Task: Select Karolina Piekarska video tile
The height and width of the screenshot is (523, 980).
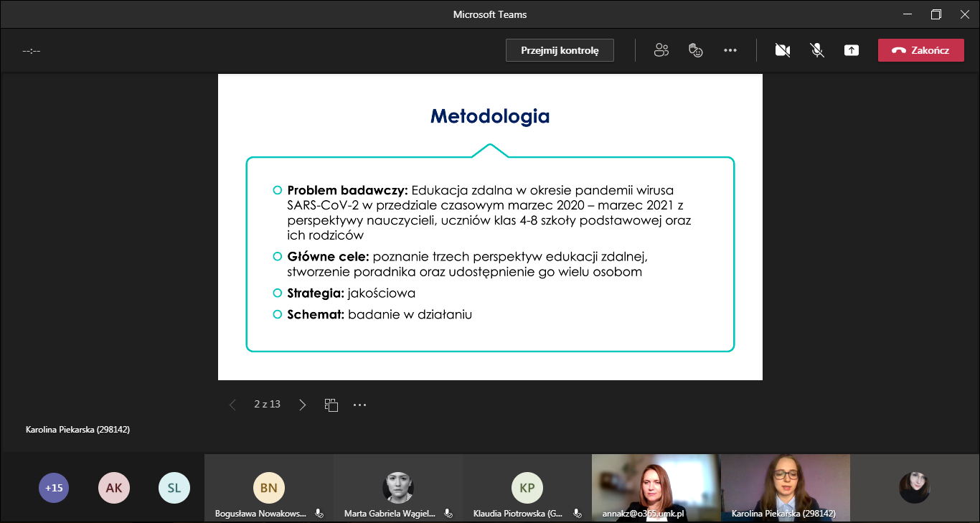Action: (786, 488)
